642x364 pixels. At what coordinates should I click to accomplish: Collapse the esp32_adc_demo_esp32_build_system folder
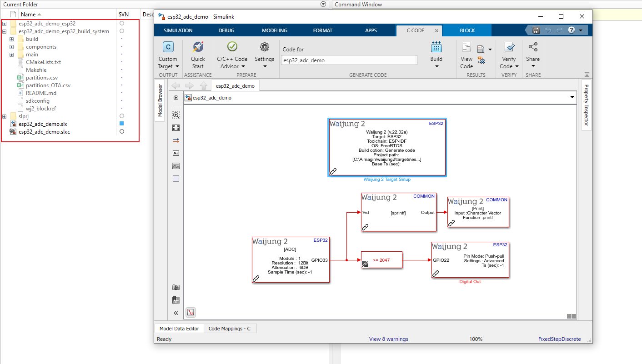coord(4,31)
